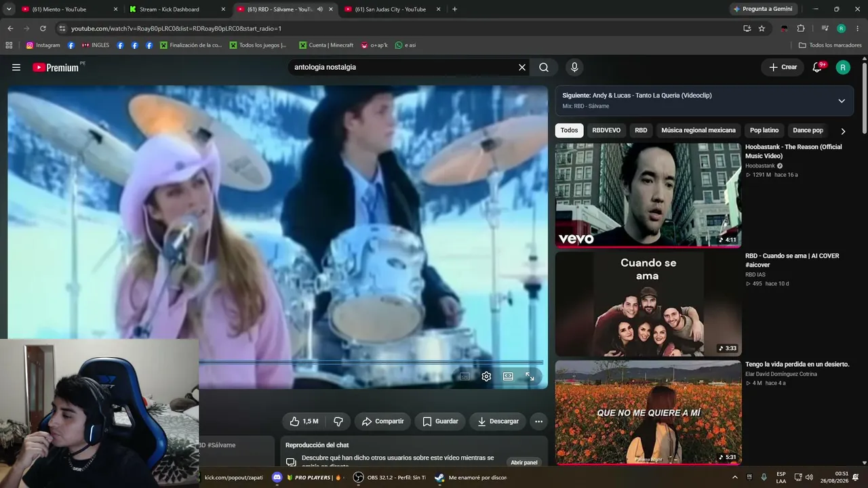
Task: Download the video with Descargar
Action: click(x=498, y=421)
